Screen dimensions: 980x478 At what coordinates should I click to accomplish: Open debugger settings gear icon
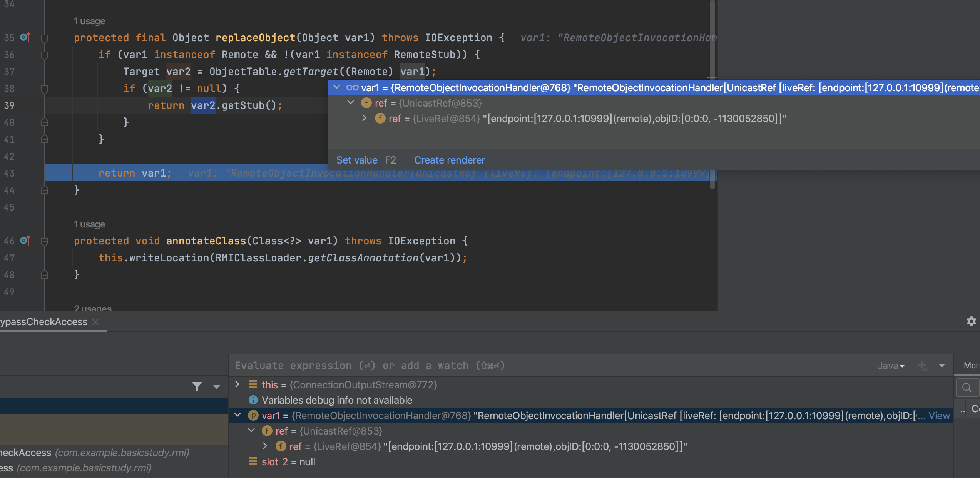[x=971, y=321]
